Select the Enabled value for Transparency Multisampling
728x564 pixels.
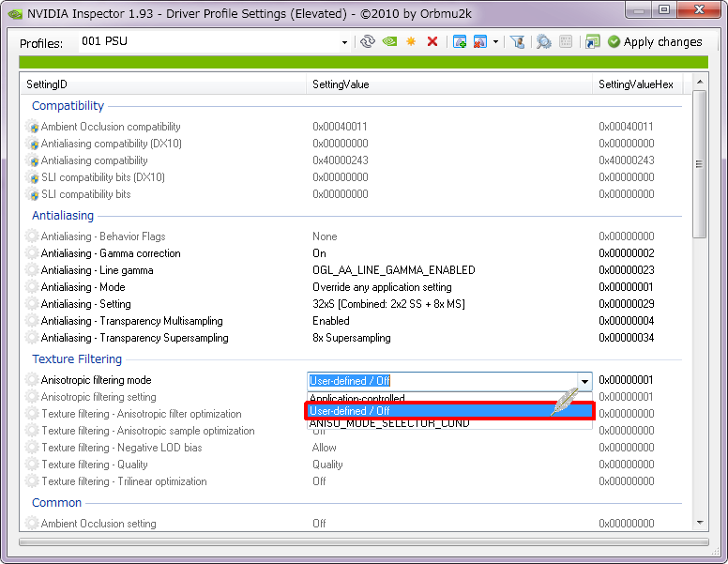click(331, 321)
